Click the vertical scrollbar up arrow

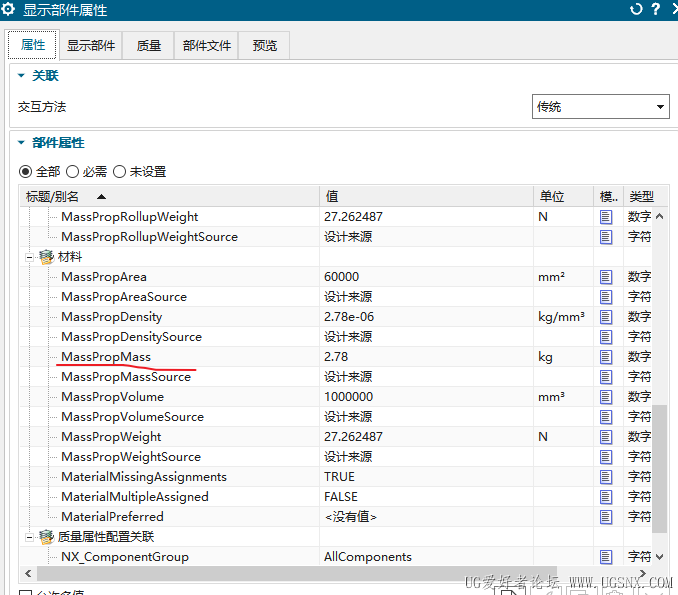[x=659, y=216]
